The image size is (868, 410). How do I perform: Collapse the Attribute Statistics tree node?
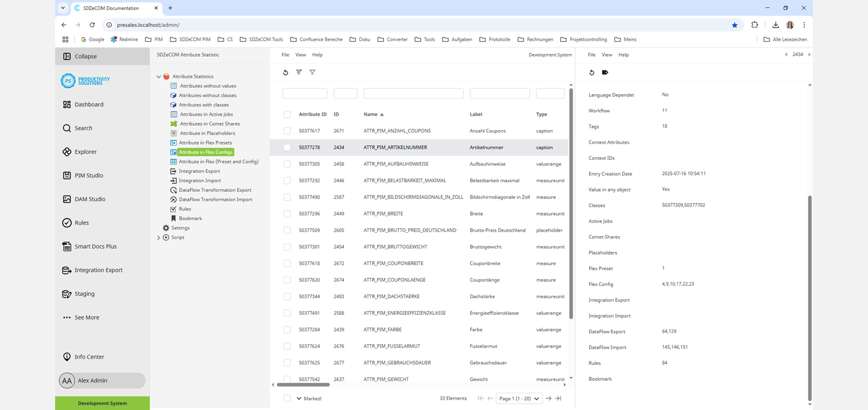tap(158, 76)
